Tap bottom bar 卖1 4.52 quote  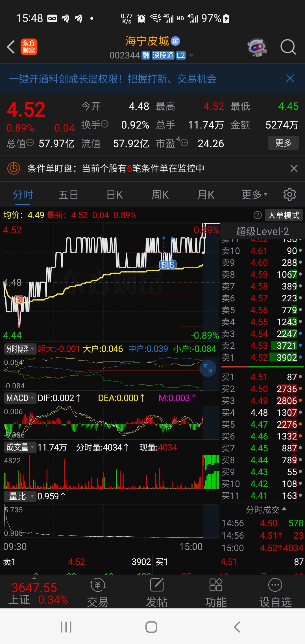[x=77, y=562]
